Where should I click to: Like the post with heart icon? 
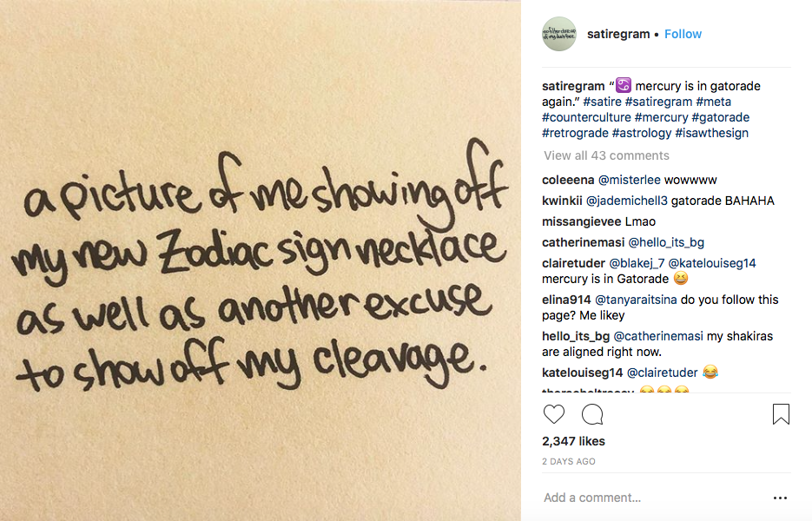(553, 414)
